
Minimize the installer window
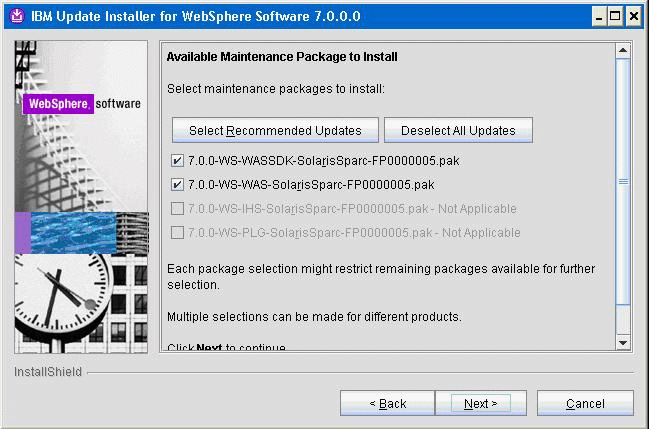(x=599, y=17)
